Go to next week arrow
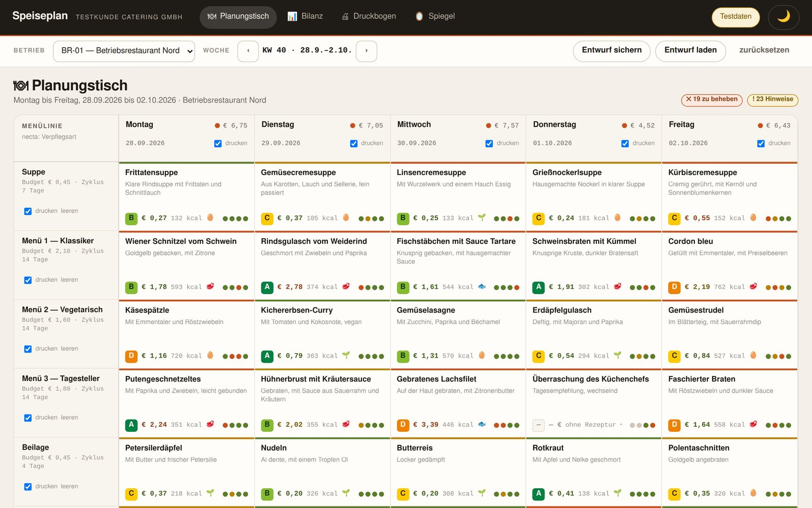 366,51
